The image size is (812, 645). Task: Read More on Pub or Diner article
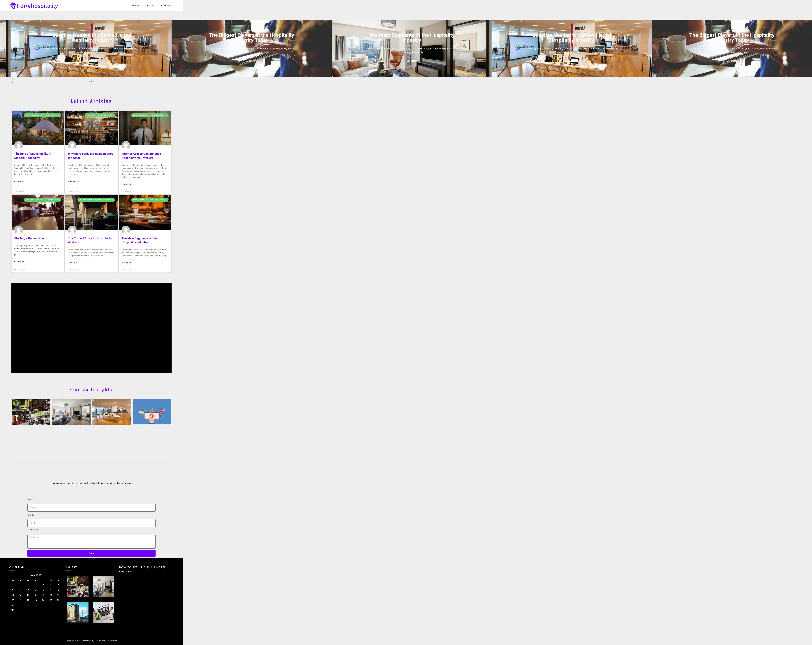pos(20,262)
